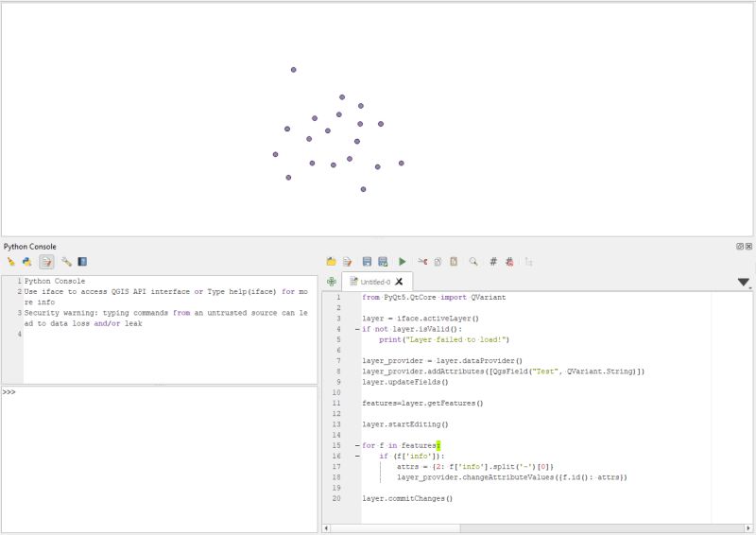Click the Cut scissors icon

pos(422,262)
